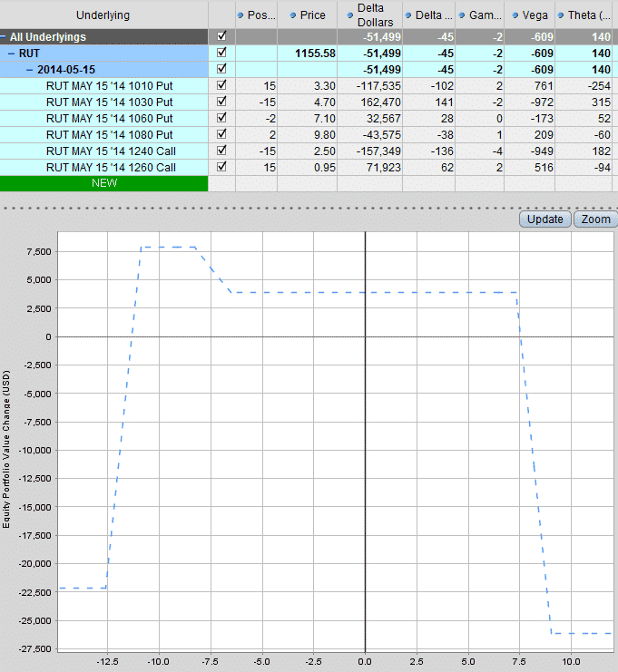Click the blue dot icon beside Price header

coord(293,15)
